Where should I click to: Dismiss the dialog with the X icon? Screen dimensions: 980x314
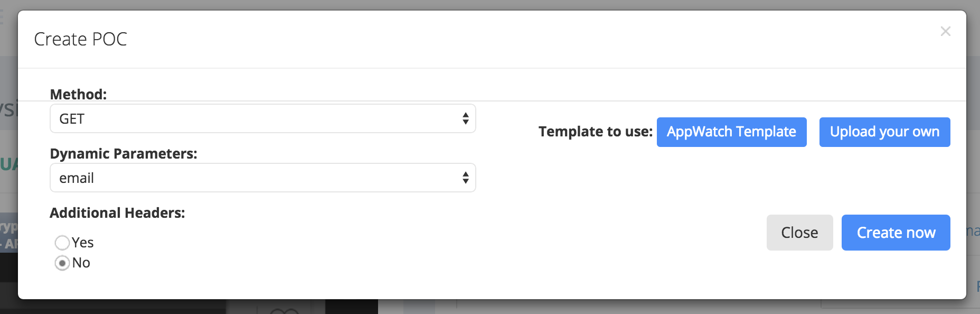point(945,32)
